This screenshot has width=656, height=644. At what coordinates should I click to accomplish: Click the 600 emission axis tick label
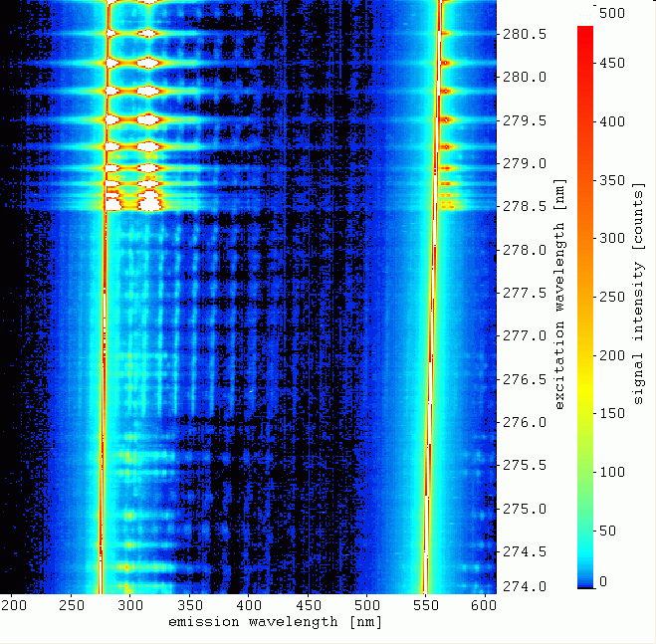486,604
